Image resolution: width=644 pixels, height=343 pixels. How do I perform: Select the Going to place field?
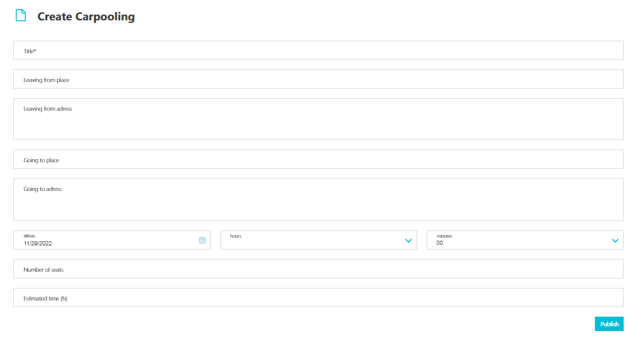point(318,159)
